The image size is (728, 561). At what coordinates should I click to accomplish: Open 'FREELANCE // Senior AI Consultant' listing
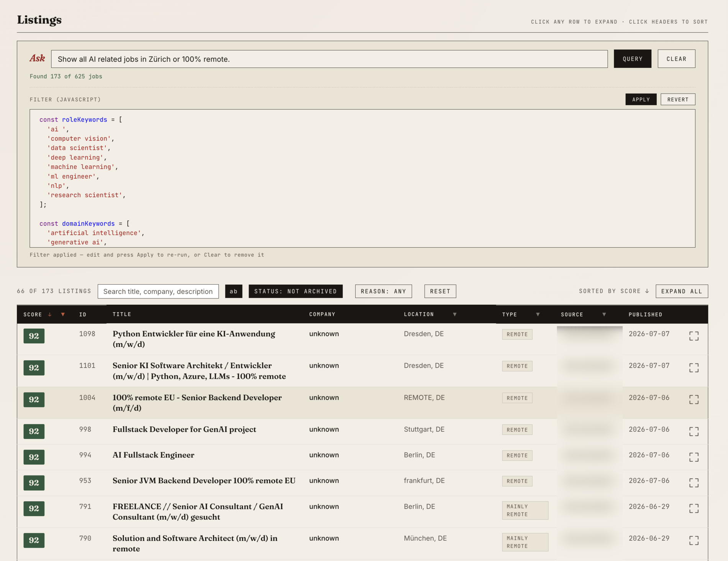(x=198, y=512)
